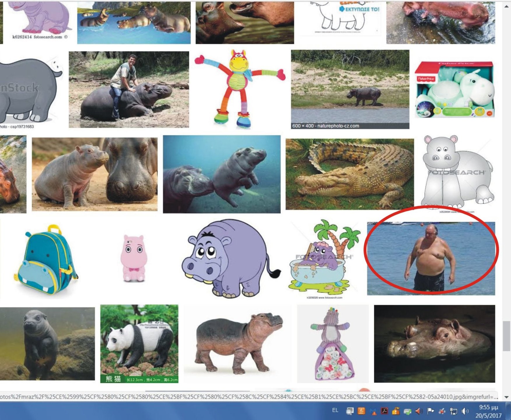Open the blue hippo backpack image
The height and width of the screenshot is (420, 511).
tap(46, 260)
